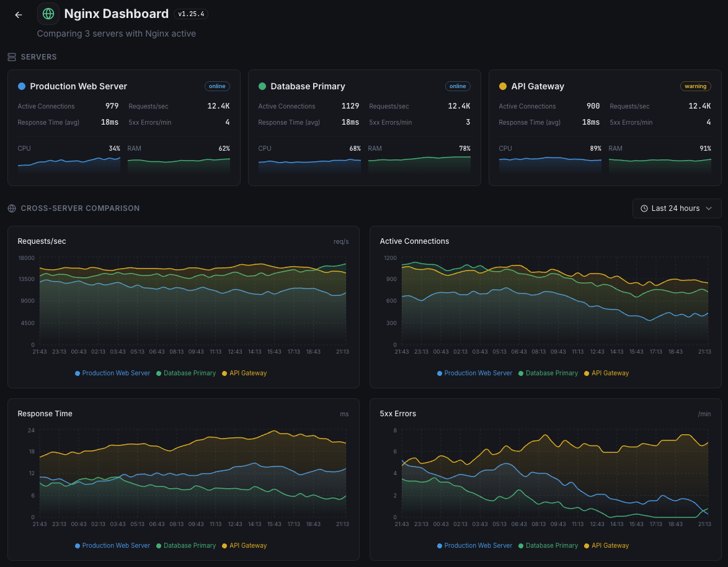This screenshot has height=567, width=728.
Task: Open the Last 24 hours dropdown
Action: click(677, 208)
